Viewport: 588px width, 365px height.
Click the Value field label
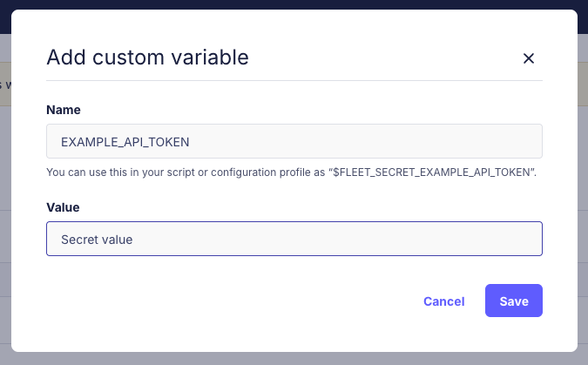click(63, 207)
